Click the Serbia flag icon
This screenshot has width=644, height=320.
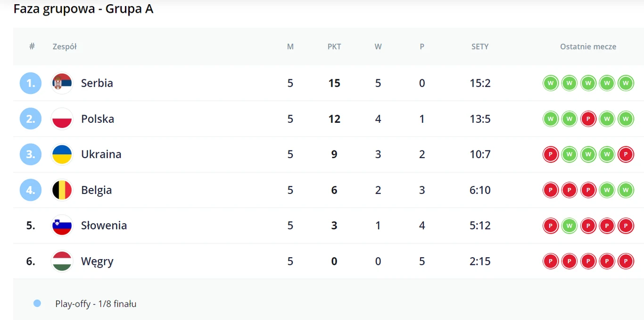[62, 83]
